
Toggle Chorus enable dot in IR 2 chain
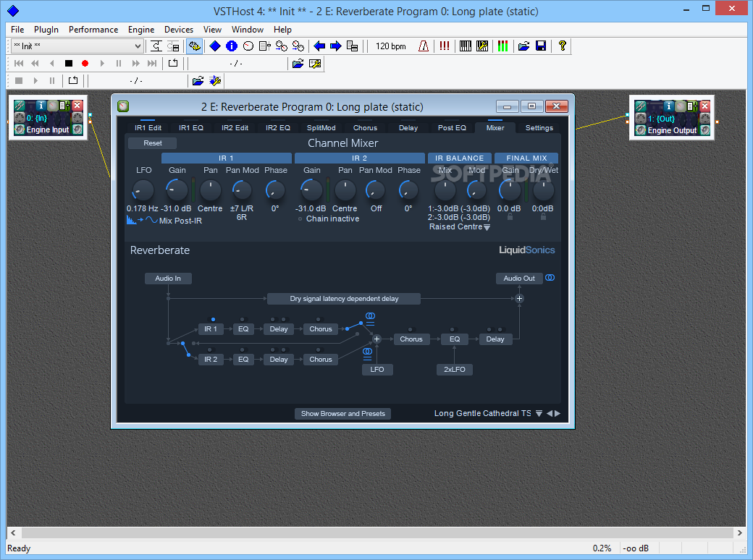click(318, 350)
